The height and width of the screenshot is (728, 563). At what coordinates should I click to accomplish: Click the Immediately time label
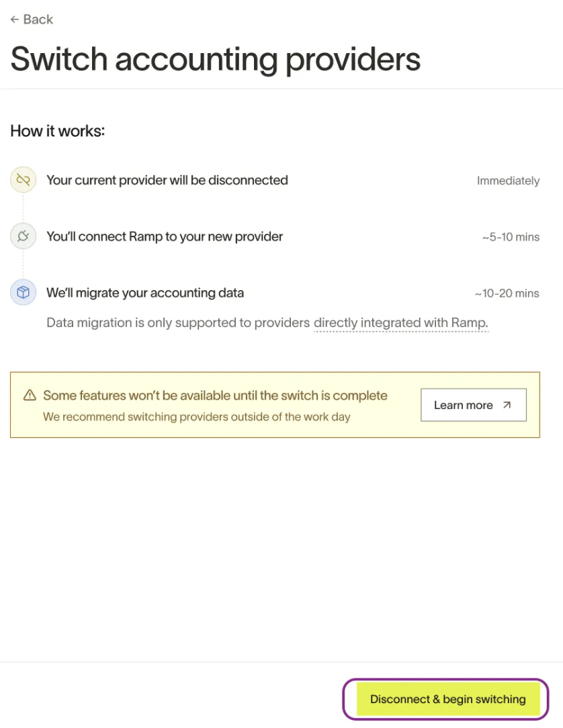coord(508,181)
